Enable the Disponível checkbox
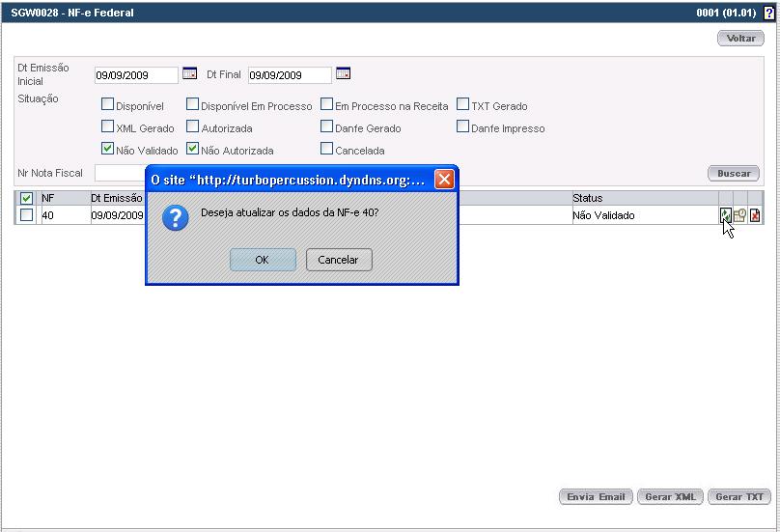This screenshot has width=780, height=532. pos(108,105)
